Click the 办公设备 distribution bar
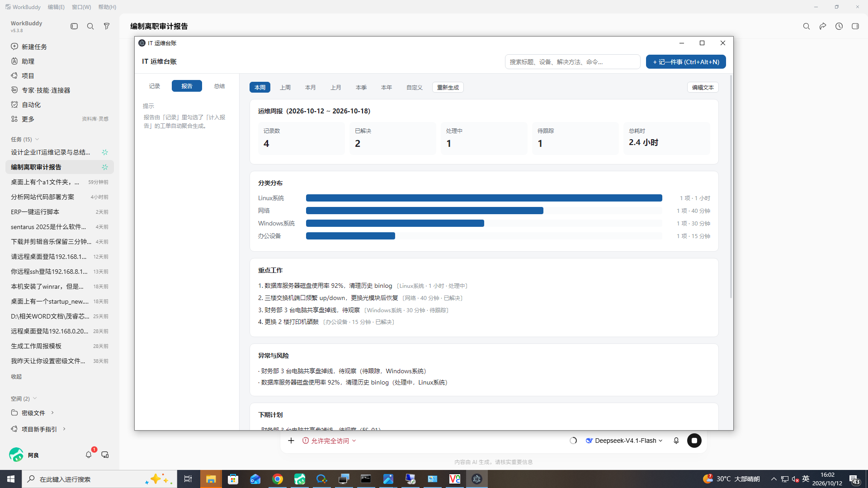Screen dimensions: 868x488 click(x=350, y=236)
